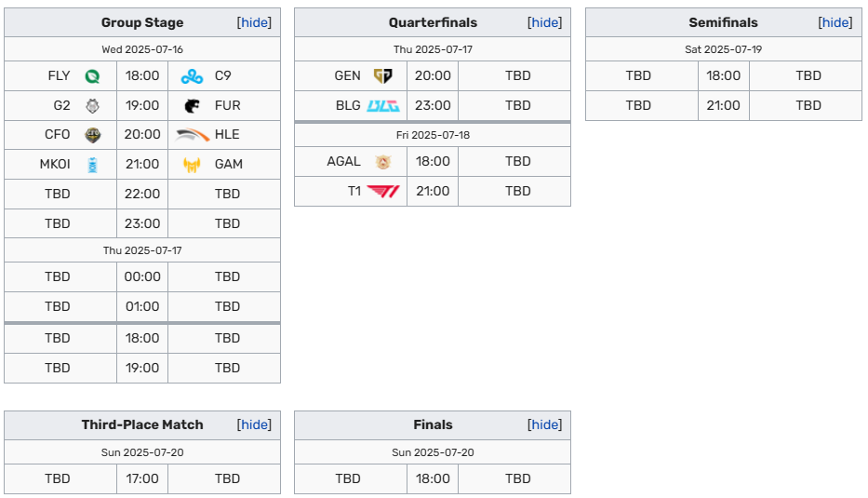Screen dimensions: 868x498
Task: Hide the Third-Place Match table
Action: [x=254, y=424]
